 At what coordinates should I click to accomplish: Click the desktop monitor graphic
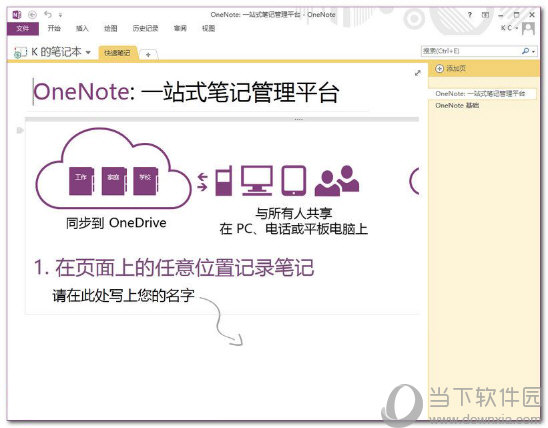[257, 180]
